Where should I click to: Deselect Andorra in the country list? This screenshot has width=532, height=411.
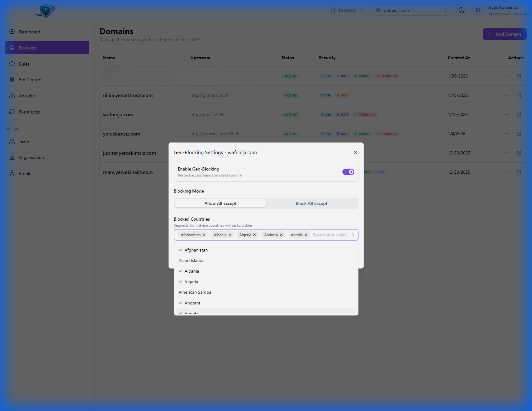point(266,303)
